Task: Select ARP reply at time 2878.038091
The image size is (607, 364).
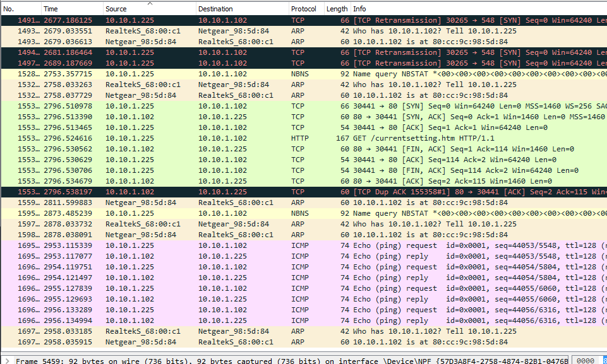Action: [x=304, y=235]
